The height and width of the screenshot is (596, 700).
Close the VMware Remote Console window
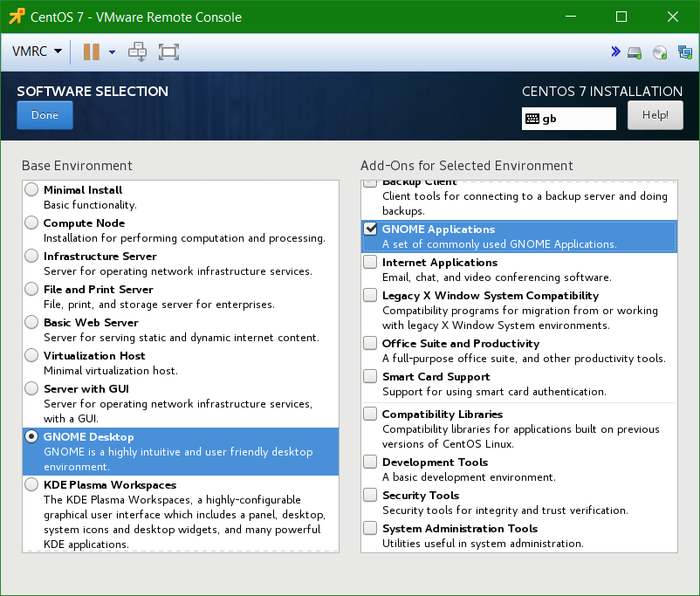pos(673,17)
